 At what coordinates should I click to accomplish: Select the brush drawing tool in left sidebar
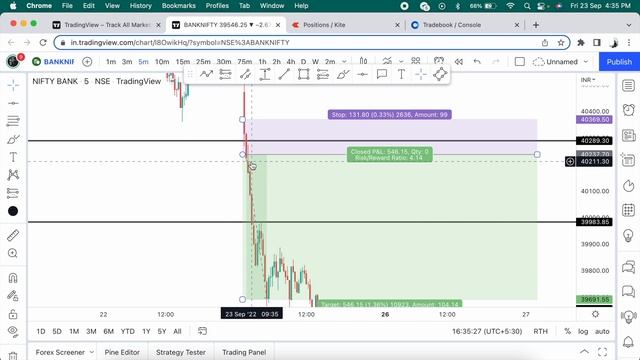click(x=13, y=139)
